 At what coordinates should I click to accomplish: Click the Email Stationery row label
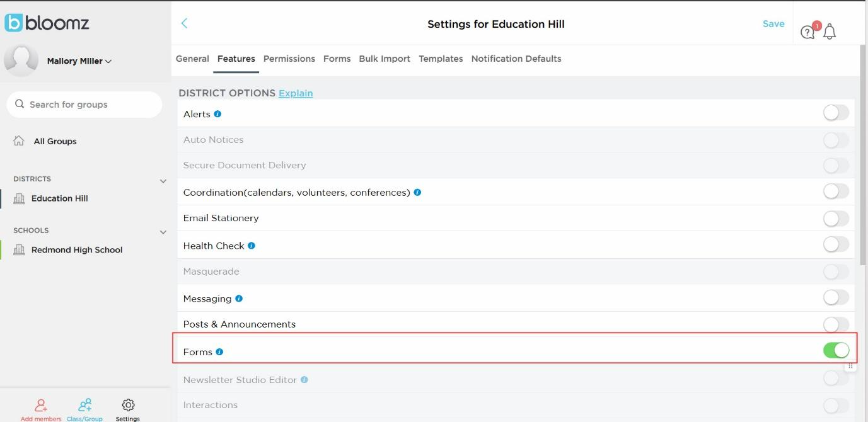(221, 218)
